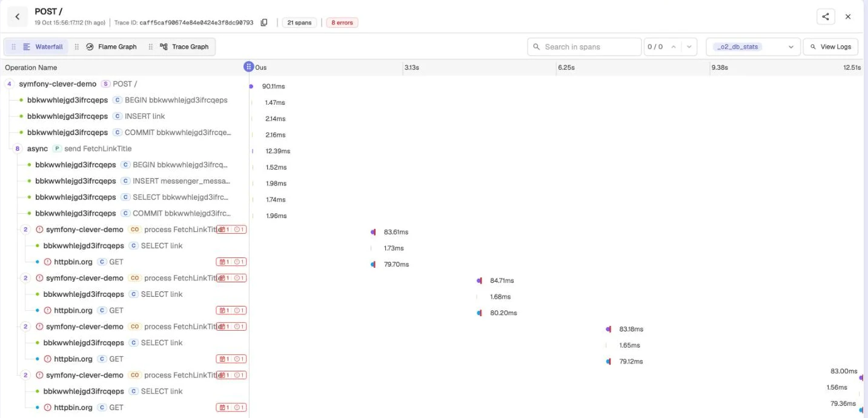Click the 6.25s timeline tick label
Image resolution: width=868 pixels, height=418 pixels.
point(566,67)
